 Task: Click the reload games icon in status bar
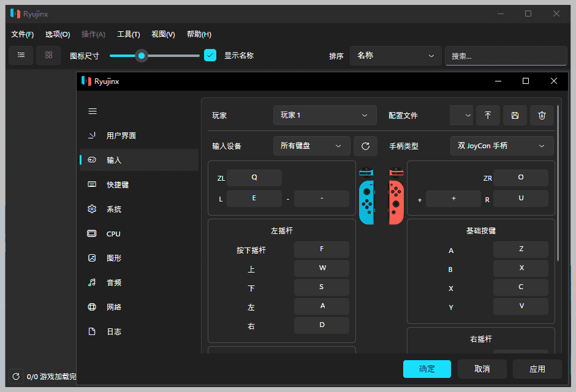pos(16,377)
